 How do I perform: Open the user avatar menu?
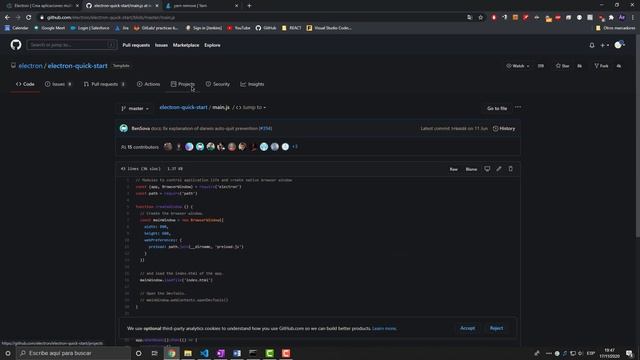tap(620, 45)
